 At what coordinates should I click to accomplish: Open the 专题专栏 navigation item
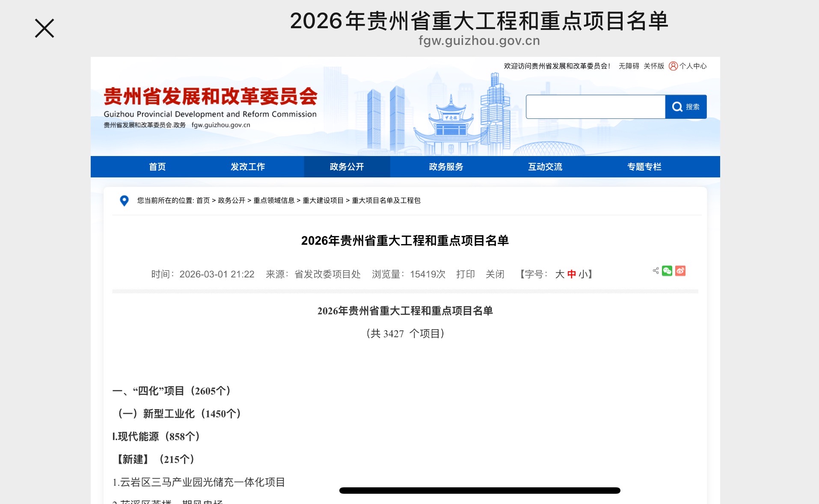[644, 167]
